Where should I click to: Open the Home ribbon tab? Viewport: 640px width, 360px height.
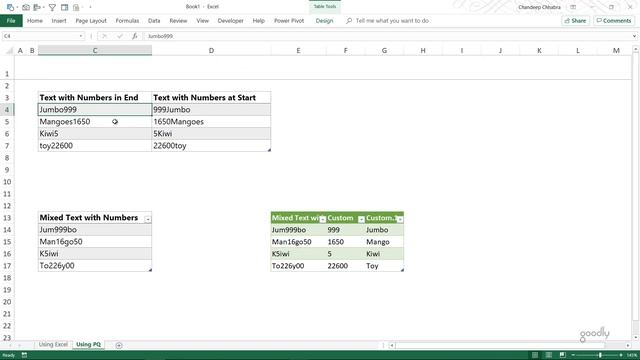coord(35,21)
